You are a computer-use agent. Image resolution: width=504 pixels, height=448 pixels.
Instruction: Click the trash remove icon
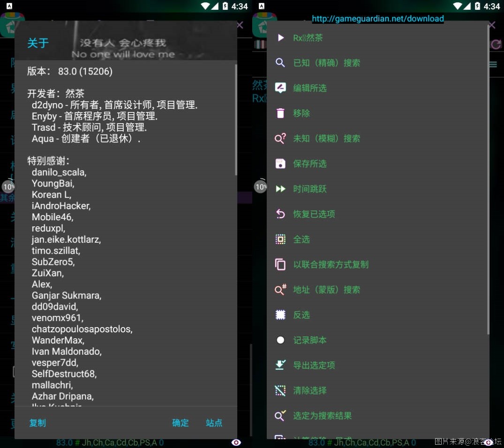[280, 113]
